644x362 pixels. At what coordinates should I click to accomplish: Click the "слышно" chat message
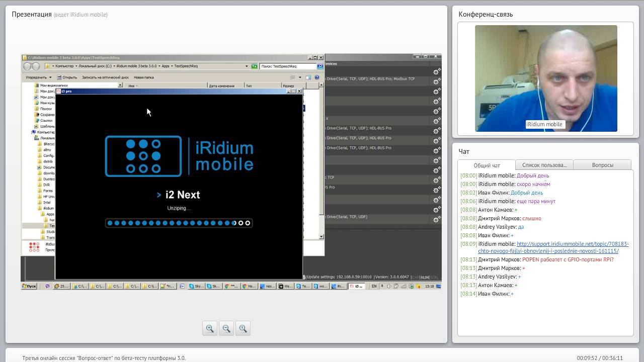(532, 218)
